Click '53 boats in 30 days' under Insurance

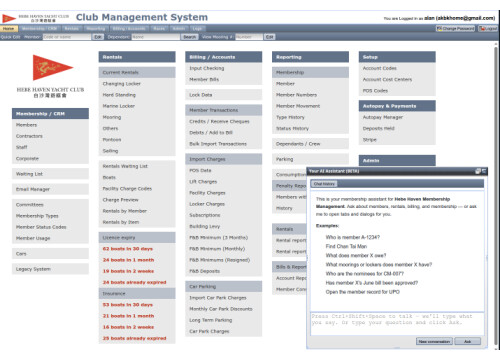[x=127, y=305]
